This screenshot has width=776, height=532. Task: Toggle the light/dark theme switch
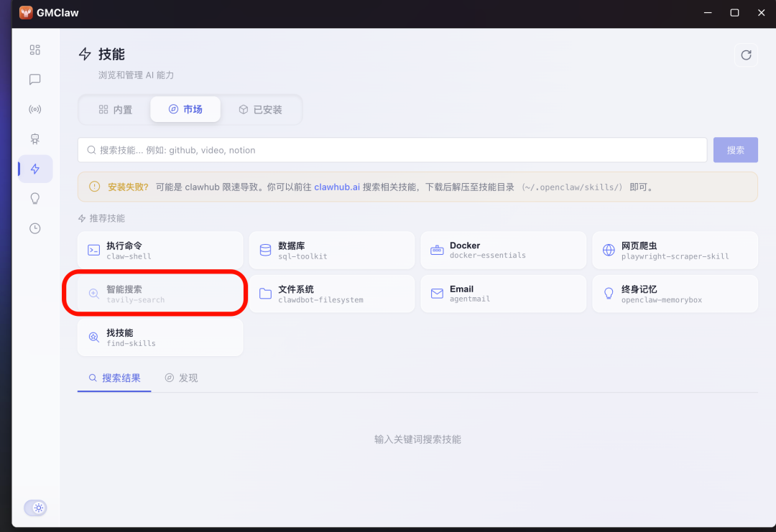pos(36,508)
